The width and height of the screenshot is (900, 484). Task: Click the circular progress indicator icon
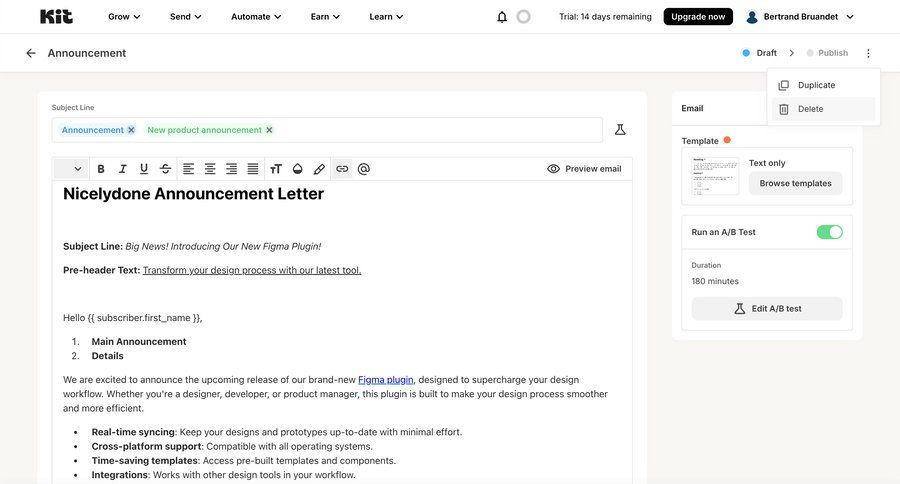point(523,17)
